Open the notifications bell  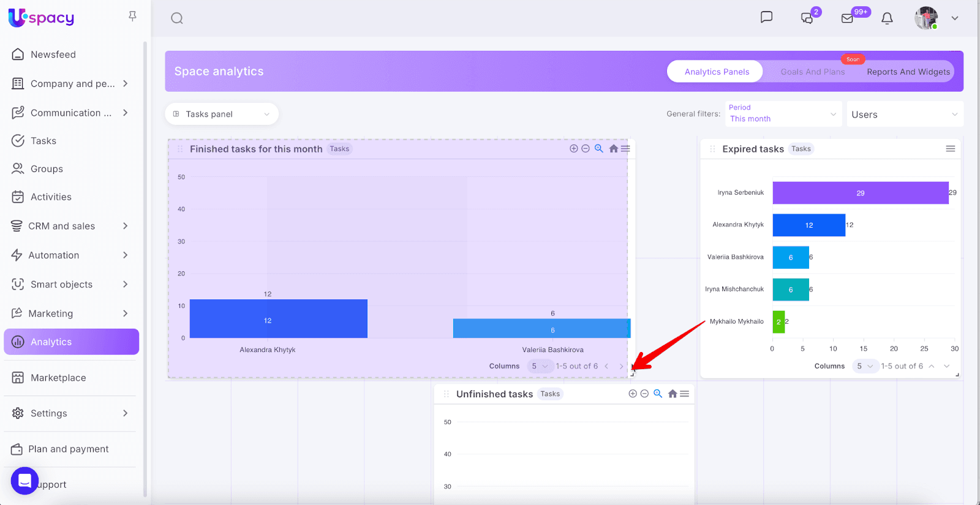[x=887, y=18]
